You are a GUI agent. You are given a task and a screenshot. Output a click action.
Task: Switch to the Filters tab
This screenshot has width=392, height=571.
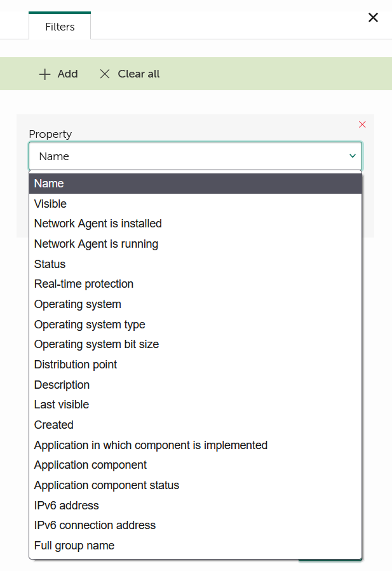pyautogui.click(x=60, y=27)
